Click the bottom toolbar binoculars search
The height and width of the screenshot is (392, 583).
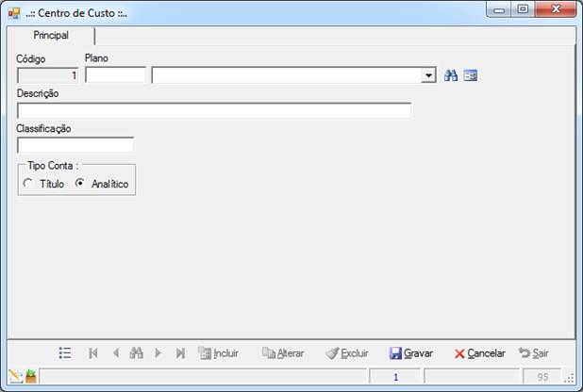(137, 352)
